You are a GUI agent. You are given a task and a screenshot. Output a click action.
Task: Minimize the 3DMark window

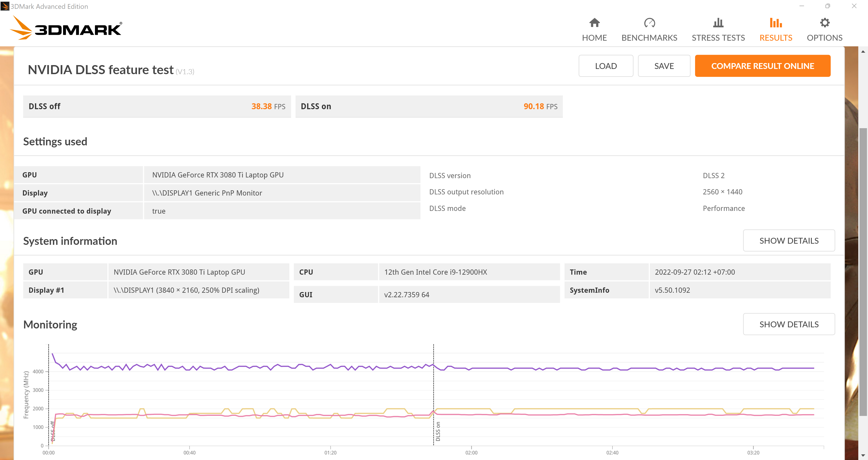802,6
